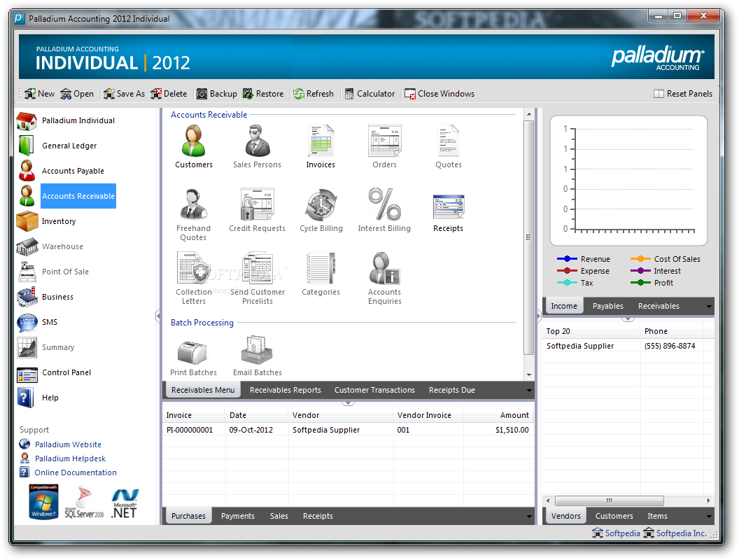This screenshot has height=560, width=739.
Task: Open Collection Letters icon
Action: [194, 278]
